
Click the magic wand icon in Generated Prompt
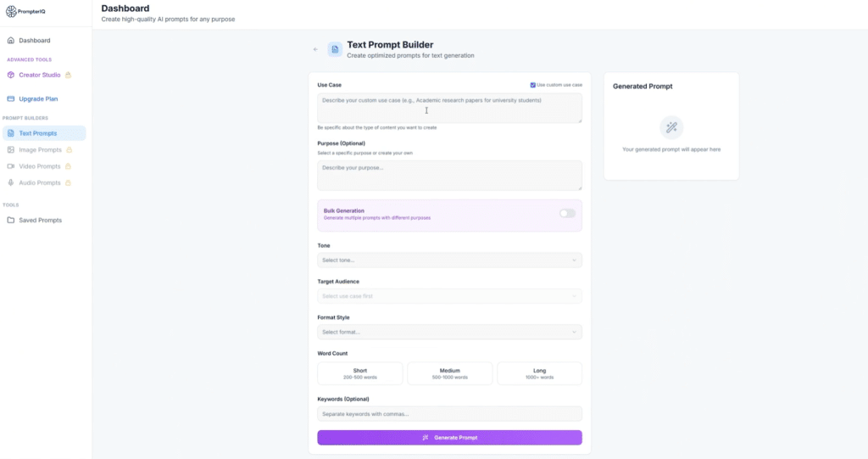point(671,127)
